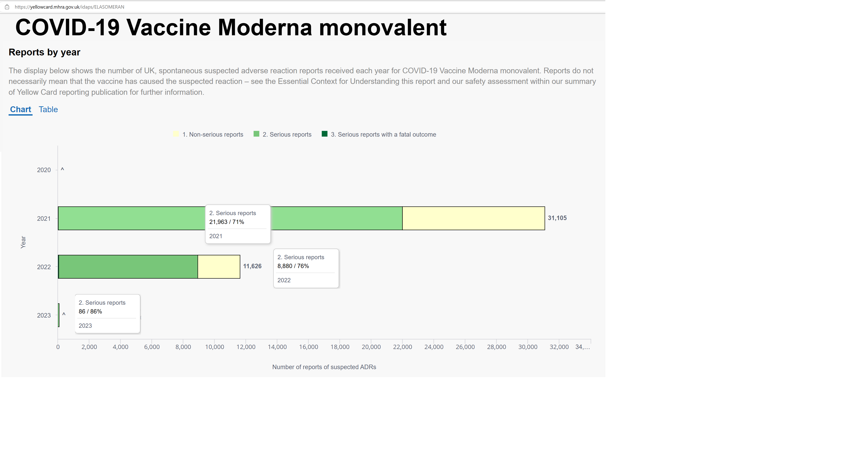Screen dimensions: 868x475
Task: Hide Serious reports with fatal outcome text
Action: (383, 135)
